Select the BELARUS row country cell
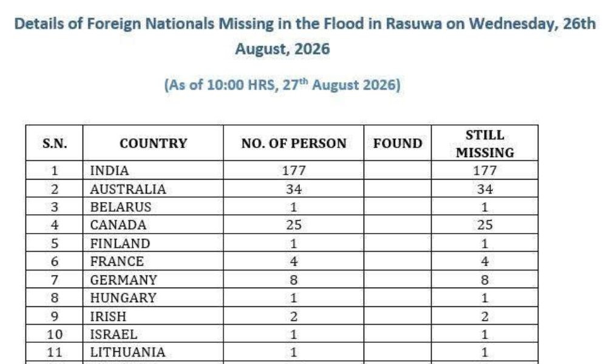This screenshot has height=364, width=607. coord(154,206)
